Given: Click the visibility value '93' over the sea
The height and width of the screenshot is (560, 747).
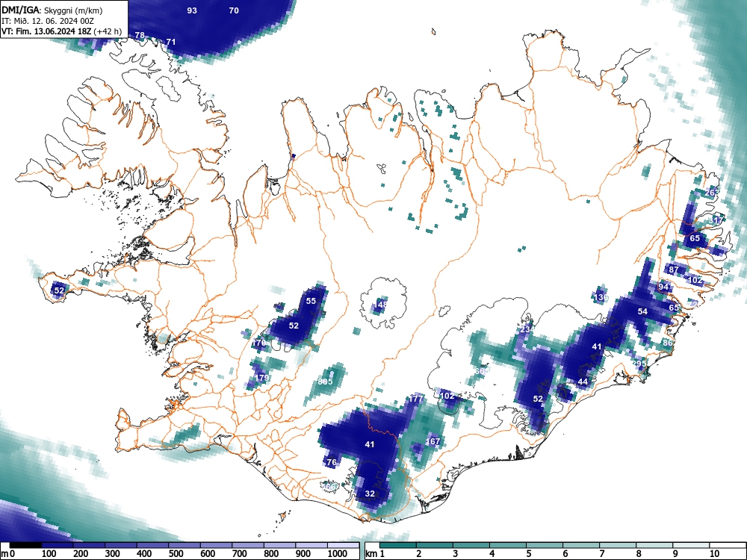Looking at the screenshot, I should point(191,10).
